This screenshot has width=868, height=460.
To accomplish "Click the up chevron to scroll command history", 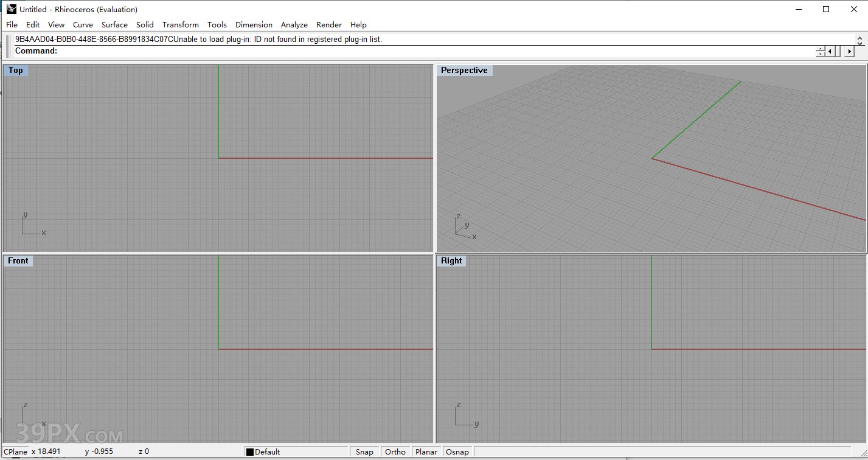I will [859, 38].
